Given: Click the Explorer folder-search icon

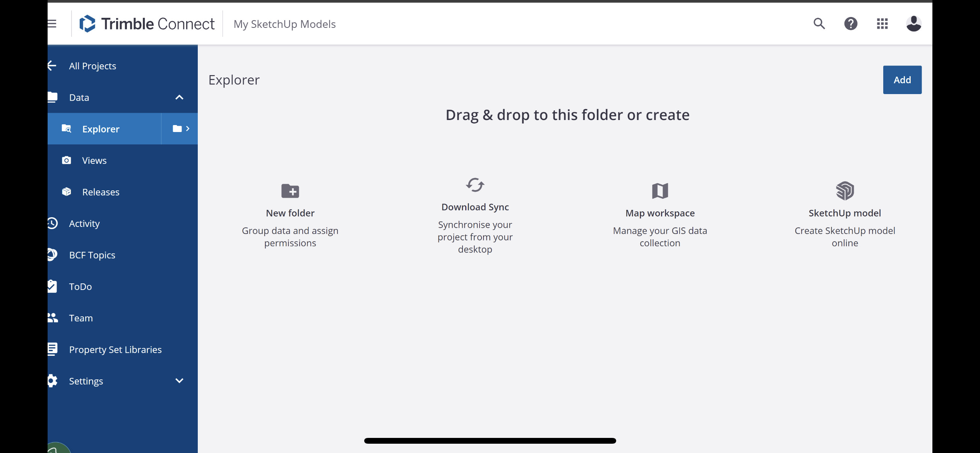Looking at the screenshot, I should (67, 129).
